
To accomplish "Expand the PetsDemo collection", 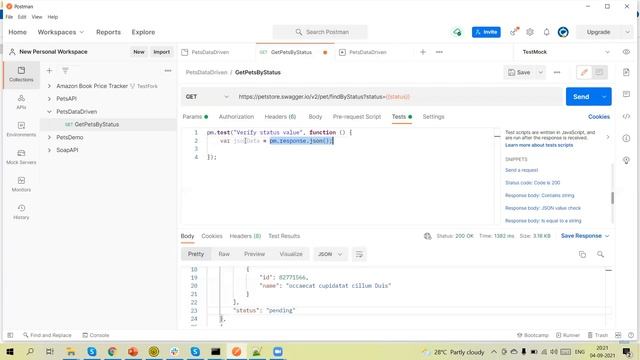I will 49,137.
